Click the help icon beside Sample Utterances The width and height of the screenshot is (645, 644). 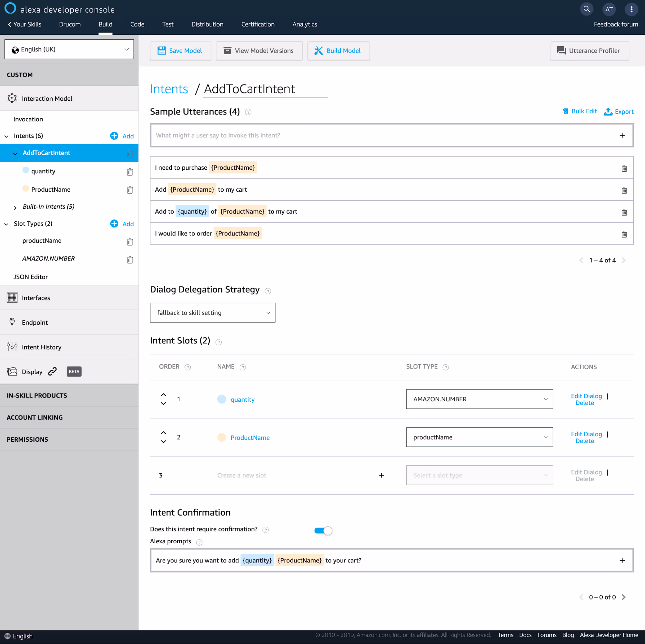(248, 112)
